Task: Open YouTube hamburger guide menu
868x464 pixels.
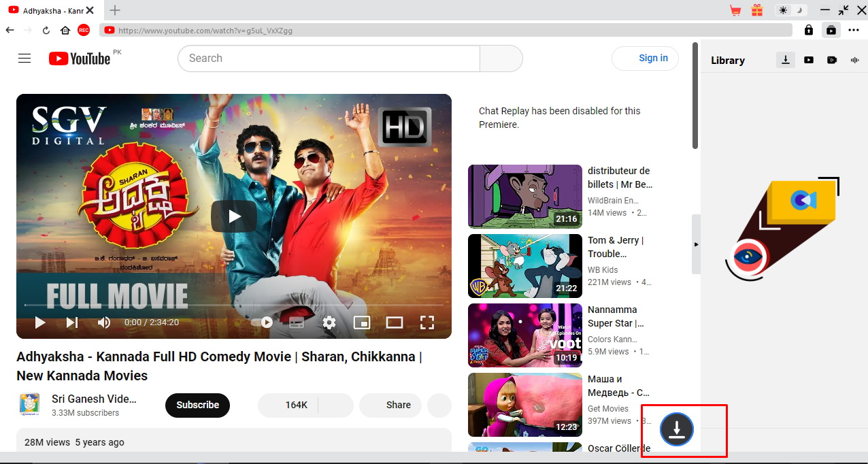Action: point(24,59)
